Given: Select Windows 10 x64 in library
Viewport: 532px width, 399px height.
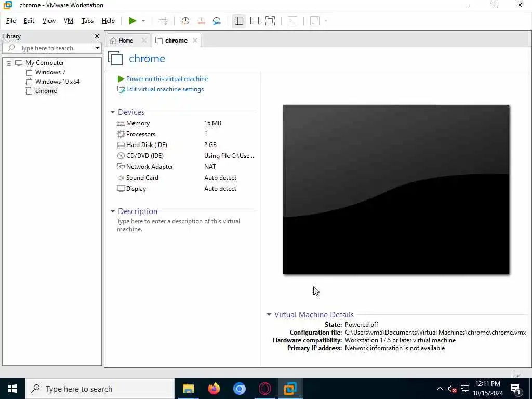Looking at the screenshot, I should [57, 82].
